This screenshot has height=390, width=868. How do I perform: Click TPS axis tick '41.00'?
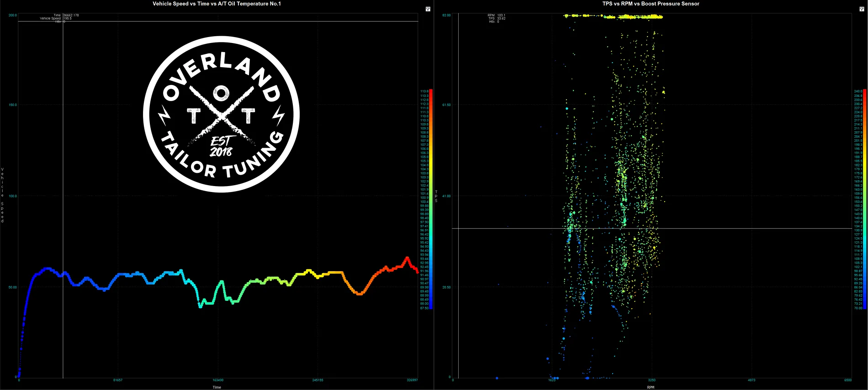(x=446, y=196)
